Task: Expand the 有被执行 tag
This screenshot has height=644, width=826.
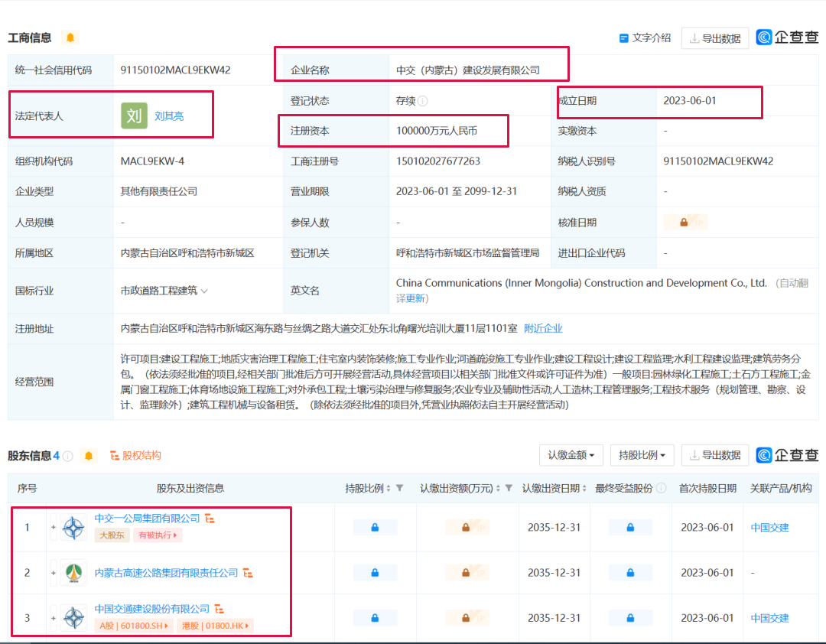Action: click(x=158, y=535)
